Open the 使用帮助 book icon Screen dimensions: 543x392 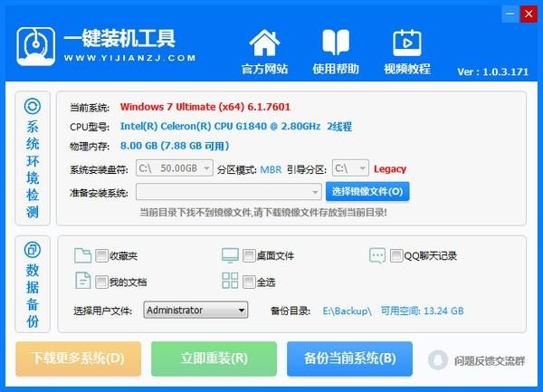336,43
